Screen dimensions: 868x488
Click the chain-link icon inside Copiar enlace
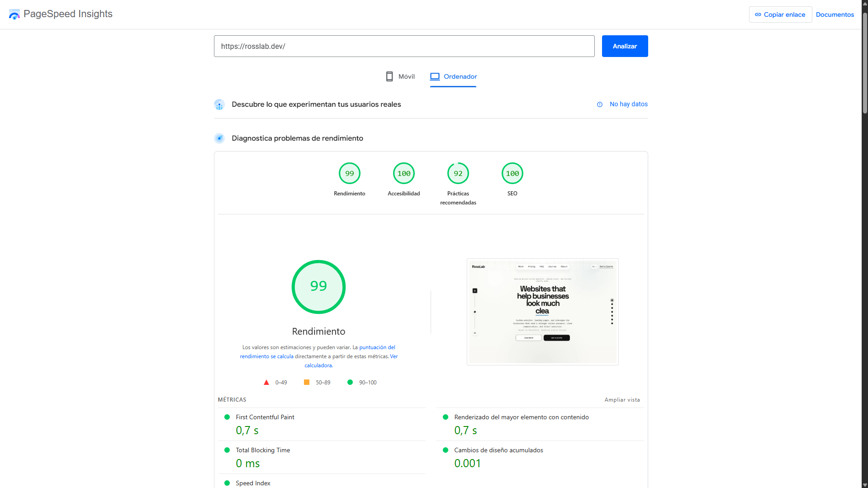click(757, 14)
